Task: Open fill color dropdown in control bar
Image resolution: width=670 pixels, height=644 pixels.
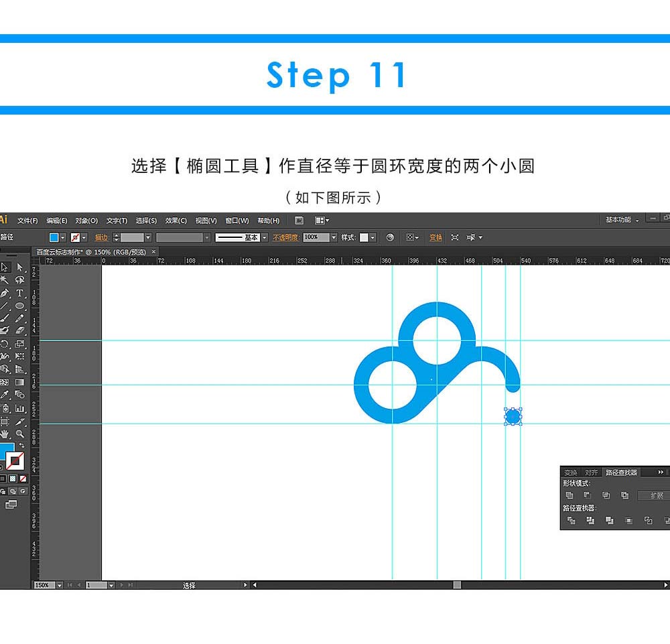Action: (x=63, y=237)
